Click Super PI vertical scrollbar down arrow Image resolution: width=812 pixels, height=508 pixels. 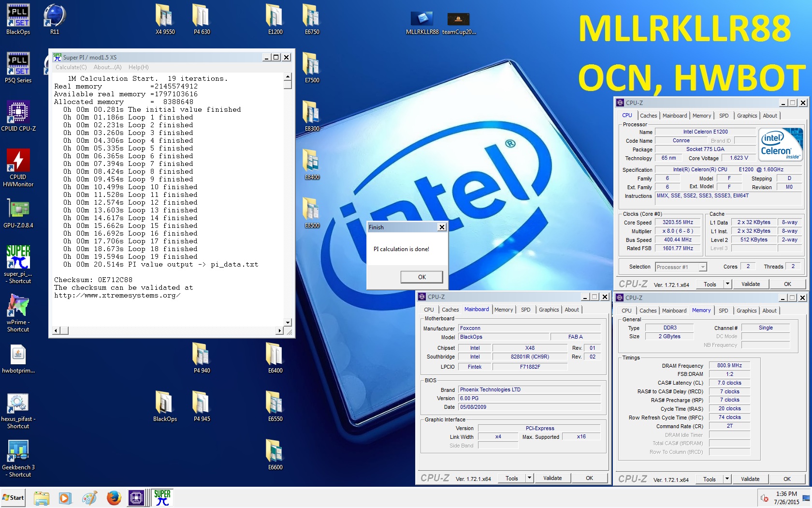[x=288, y=323]
